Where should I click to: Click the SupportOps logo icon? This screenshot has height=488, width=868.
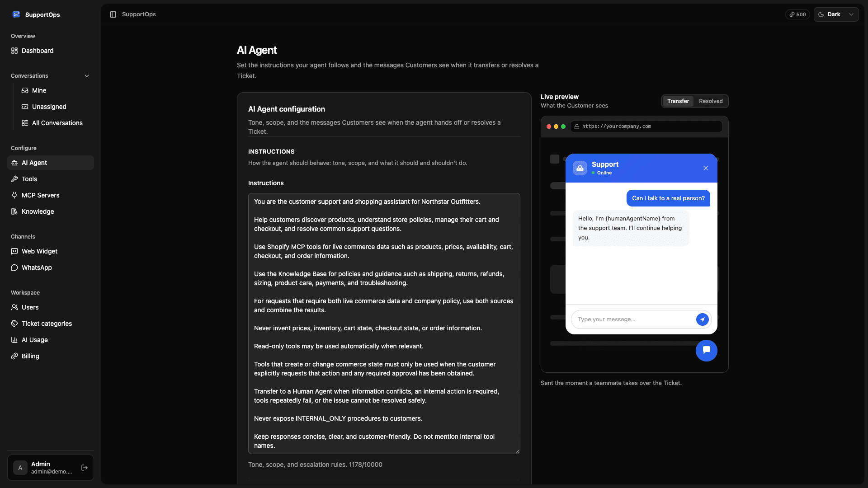tap(16, 14)
